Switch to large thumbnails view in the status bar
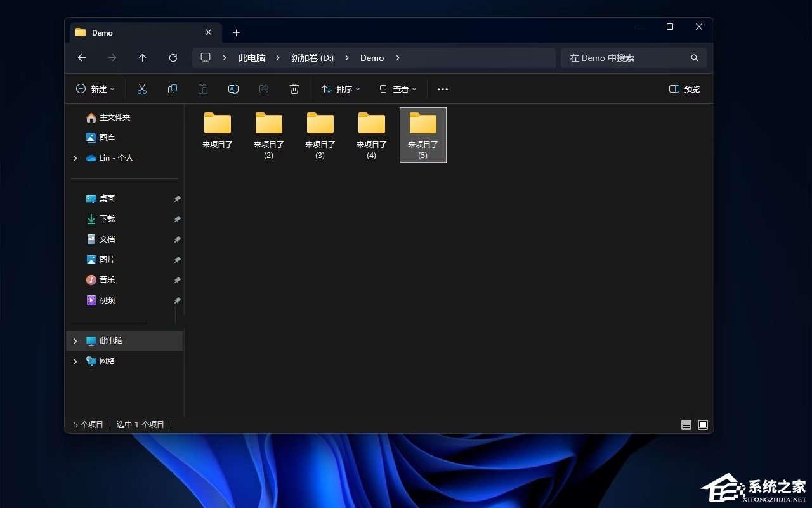The height and width of the screenshot is (508, 812). (702, 425)
